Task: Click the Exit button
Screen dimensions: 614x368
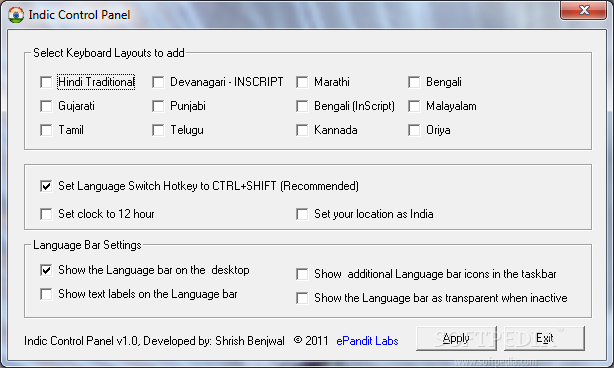Action: coord(544,338)
